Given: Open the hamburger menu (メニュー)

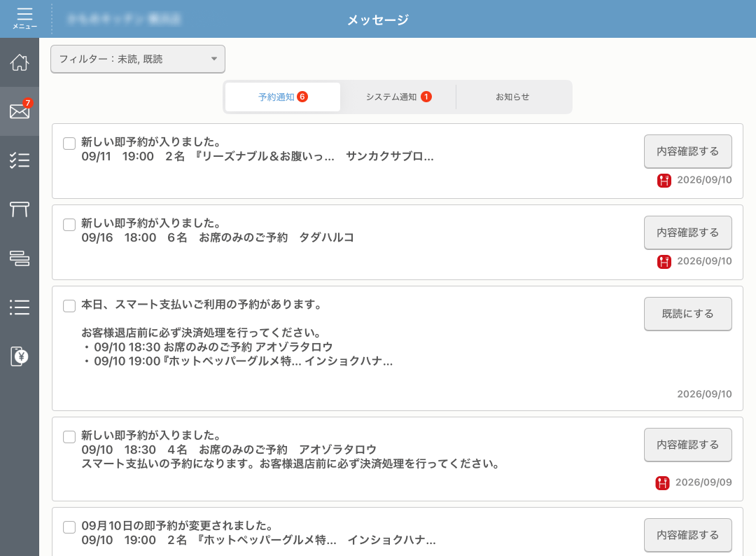Looking at the screenshot, I should click(x=24, y=18).
